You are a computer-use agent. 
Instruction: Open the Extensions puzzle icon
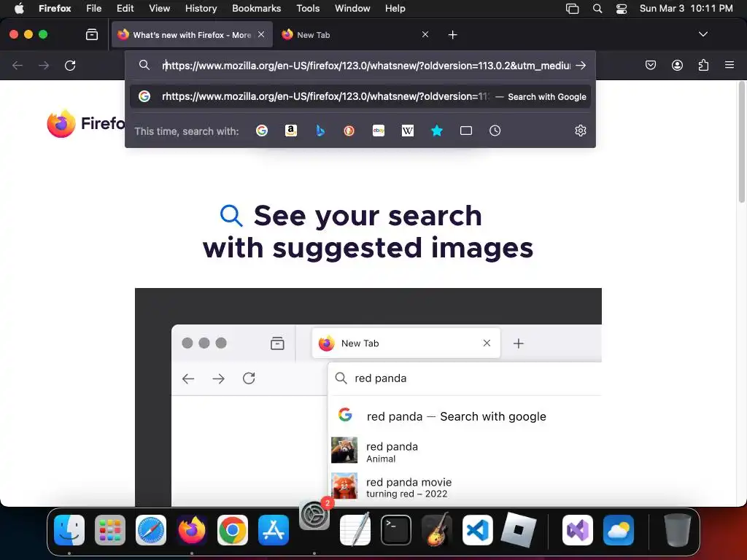point(703,65)
